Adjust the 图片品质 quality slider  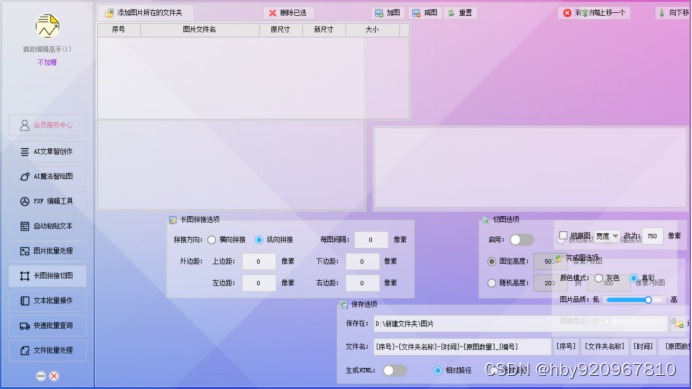click(x=636, y=300)
